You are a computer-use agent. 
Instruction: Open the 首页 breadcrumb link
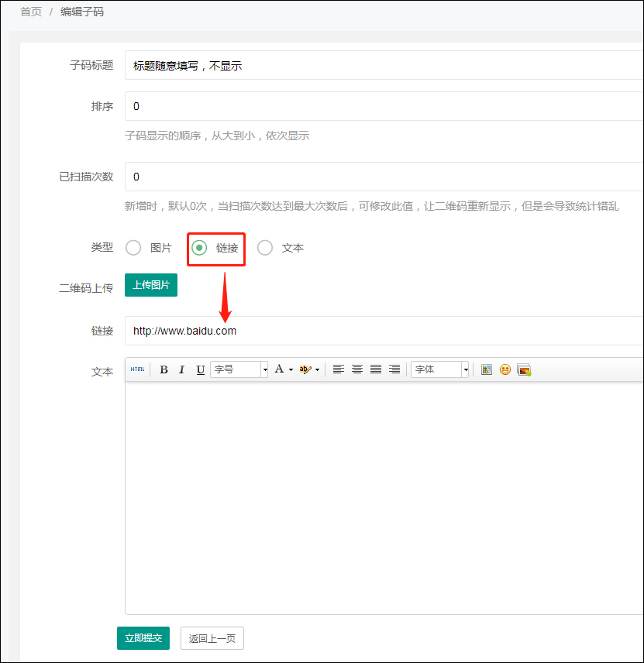coord(30,12)
